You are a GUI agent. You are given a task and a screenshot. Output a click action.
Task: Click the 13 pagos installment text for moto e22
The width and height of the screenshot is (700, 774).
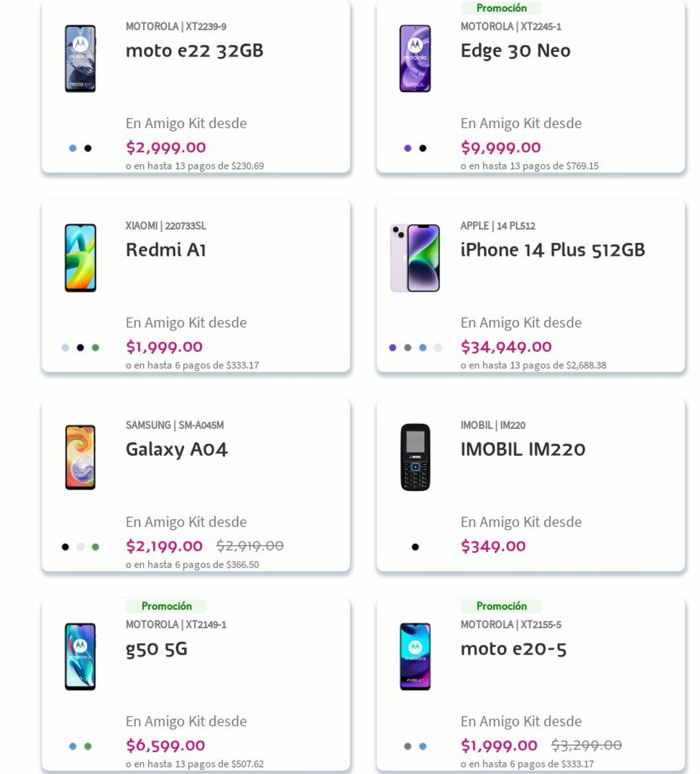[x=194, y=166]
